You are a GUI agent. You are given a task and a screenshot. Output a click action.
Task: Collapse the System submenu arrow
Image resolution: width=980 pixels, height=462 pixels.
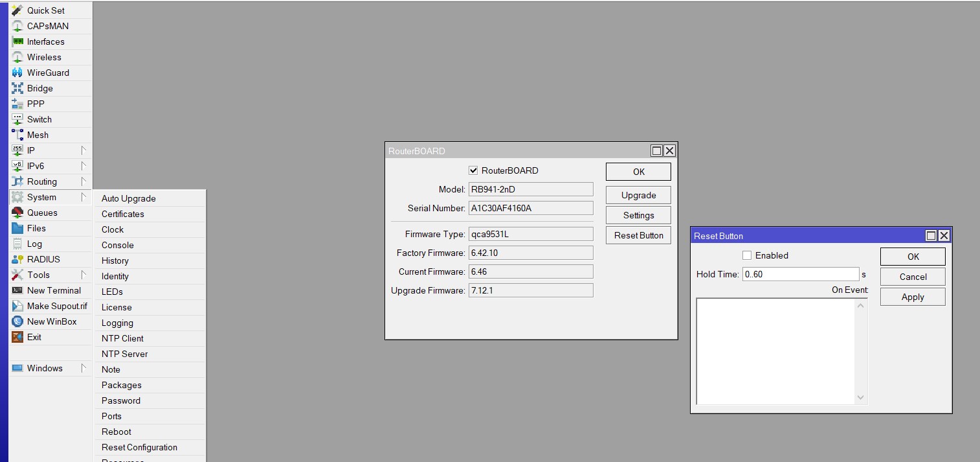(x=84, y=197)
